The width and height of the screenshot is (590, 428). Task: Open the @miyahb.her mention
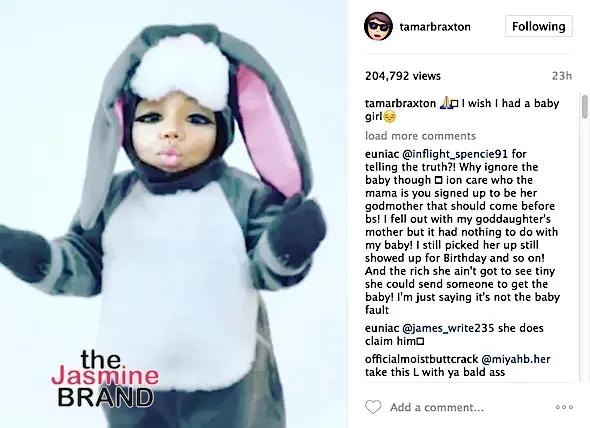[x=516, y=359]
